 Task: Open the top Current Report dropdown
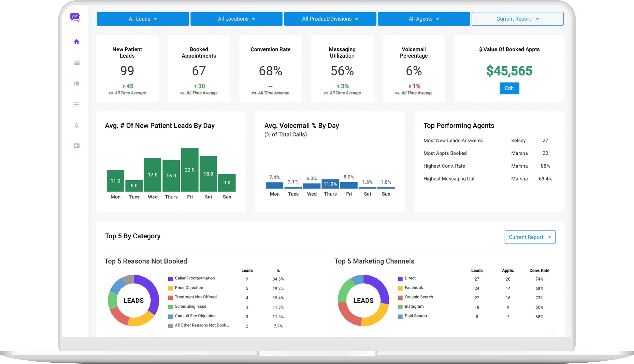tap(517, 19)
